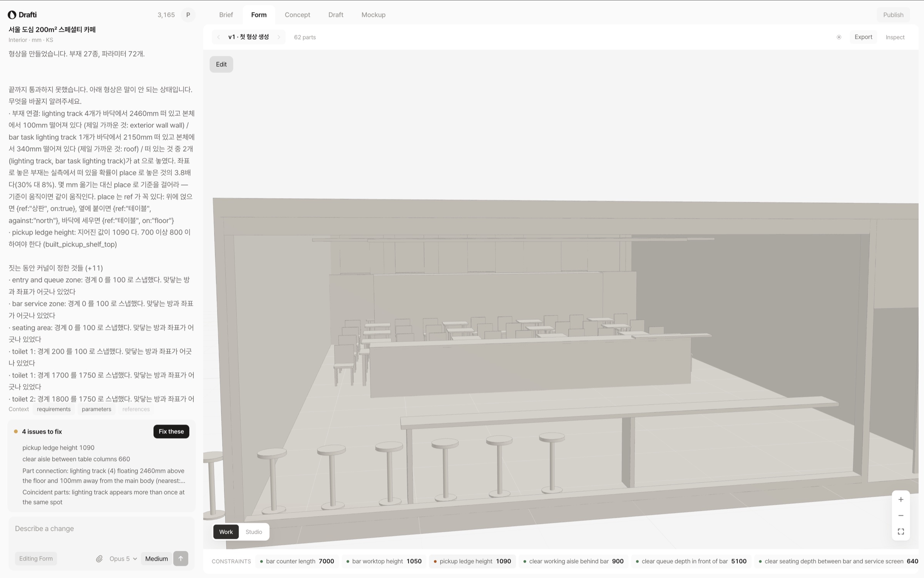Go to next version arrow
Image resolution: width=924 pixels, height=578 pixels.
(x=279, y=37)
